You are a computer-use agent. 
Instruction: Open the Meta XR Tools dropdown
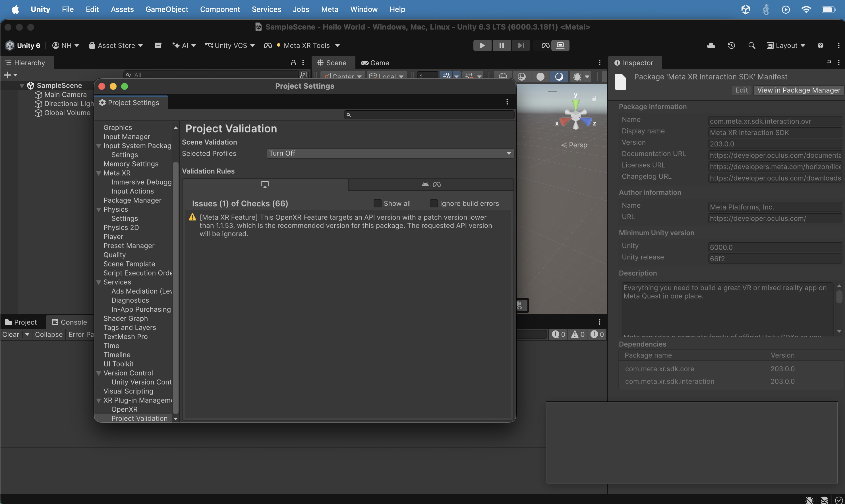pyautogui.click(x=302, y=45)
